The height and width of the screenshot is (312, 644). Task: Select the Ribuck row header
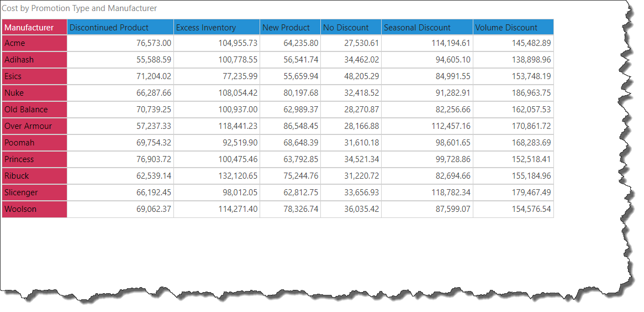[x=34, y=176]
